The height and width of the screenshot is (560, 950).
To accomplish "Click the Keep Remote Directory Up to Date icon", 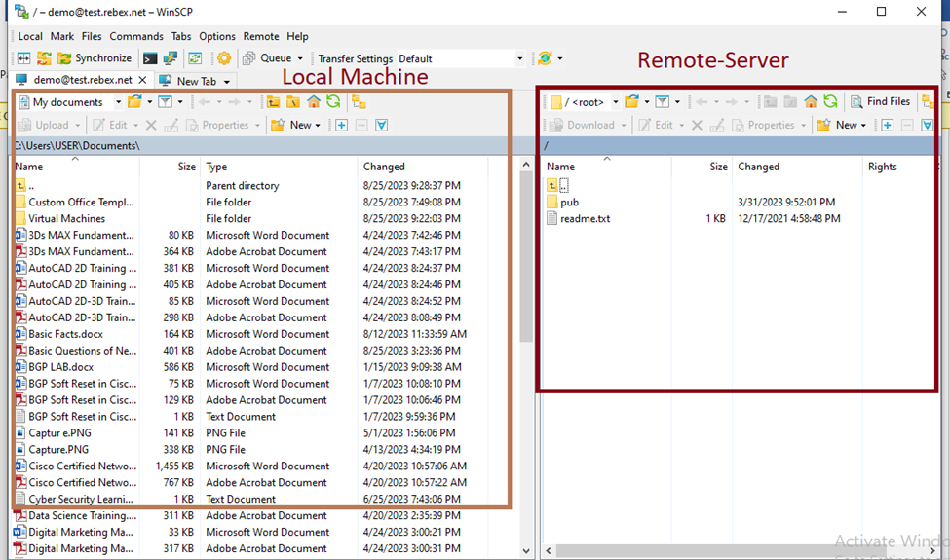I will [x=195, y=58].
